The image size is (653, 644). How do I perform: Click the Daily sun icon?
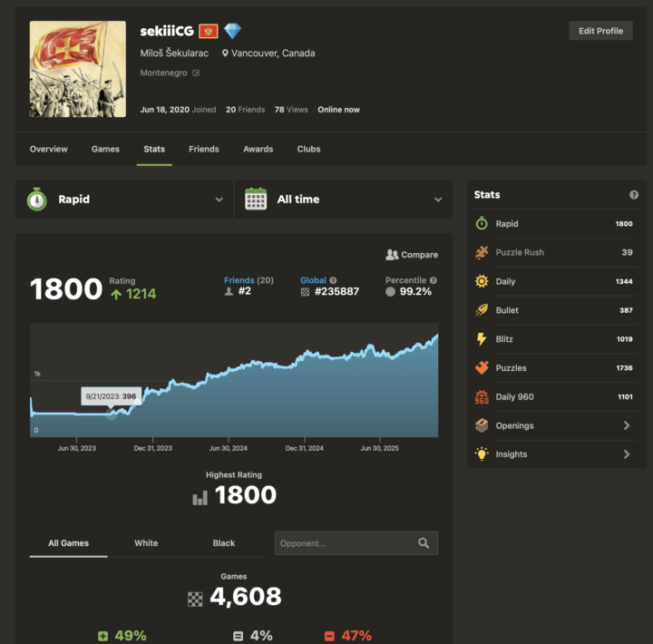point(482,281)
